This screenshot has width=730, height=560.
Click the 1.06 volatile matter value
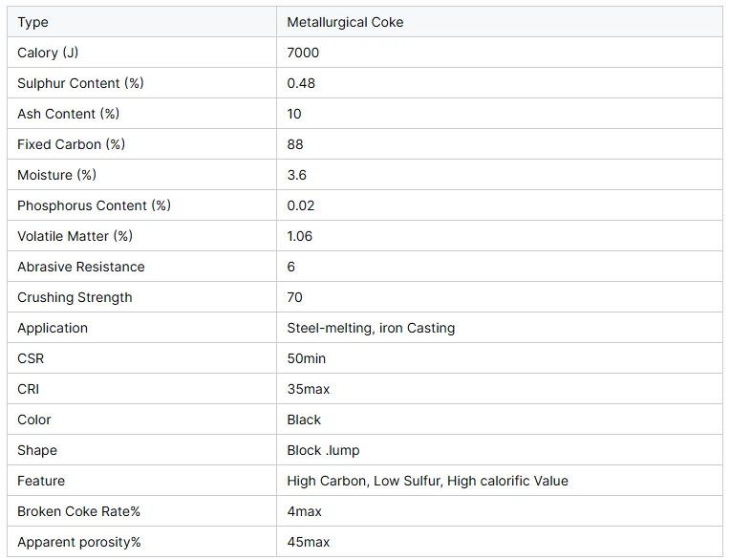300,236
